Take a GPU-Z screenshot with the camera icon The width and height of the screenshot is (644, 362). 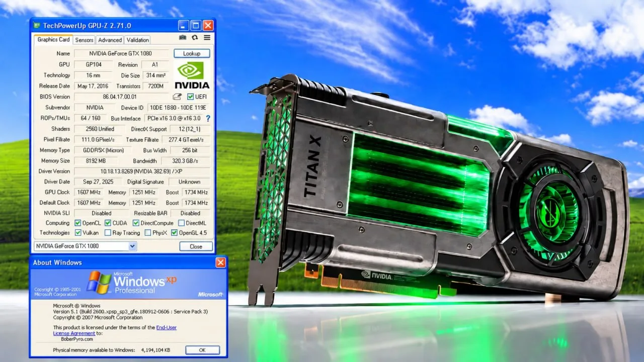tap(183, 38)
